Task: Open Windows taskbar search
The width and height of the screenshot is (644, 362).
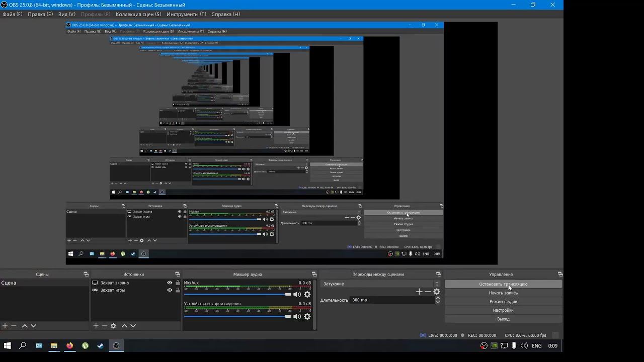Action: click(23, 345)
